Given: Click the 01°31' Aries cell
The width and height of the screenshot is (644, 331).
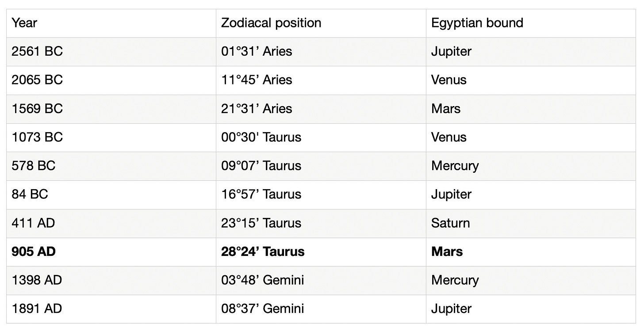Looking at the screenshot, I should (x=321, y=52).
